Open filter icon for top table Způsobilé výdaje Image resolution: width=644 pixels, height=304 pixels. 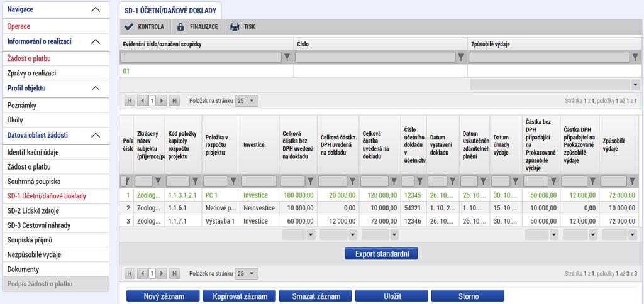point(635,57)
